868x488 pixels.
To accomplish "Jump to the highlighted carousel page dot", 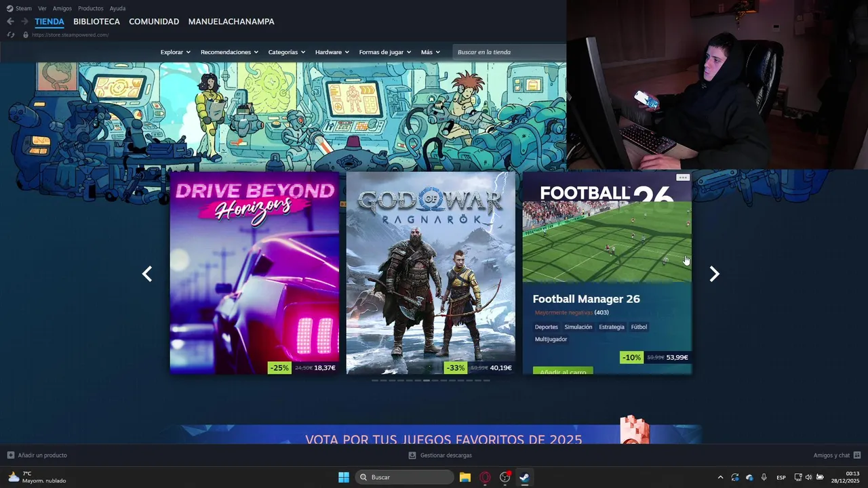I will (427, 380).
